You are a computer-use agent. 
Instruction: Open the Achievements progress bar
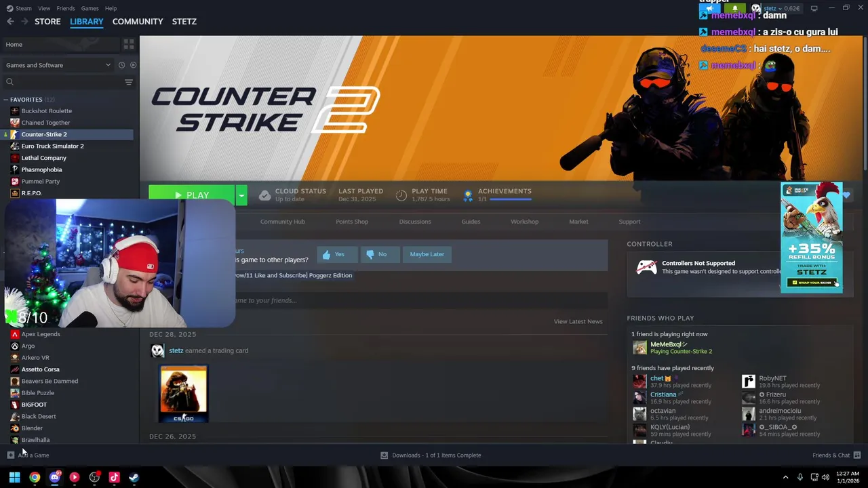[510, 200]
